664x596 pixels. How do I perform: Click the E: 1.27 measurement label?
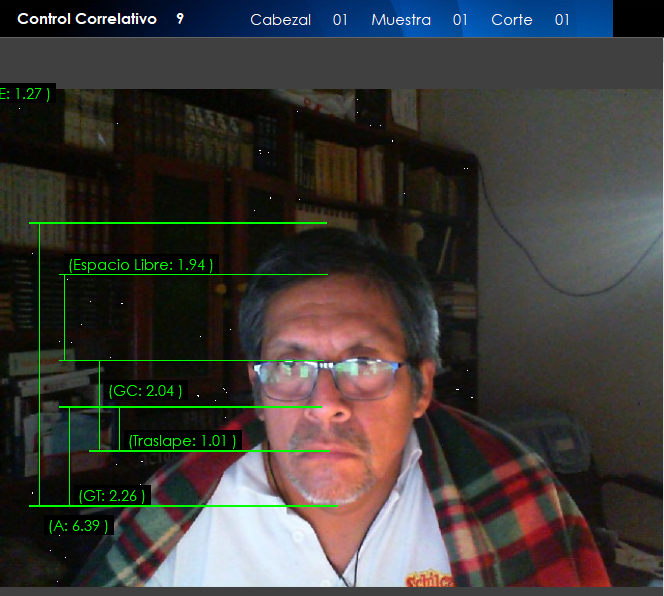tap(25, 94)
